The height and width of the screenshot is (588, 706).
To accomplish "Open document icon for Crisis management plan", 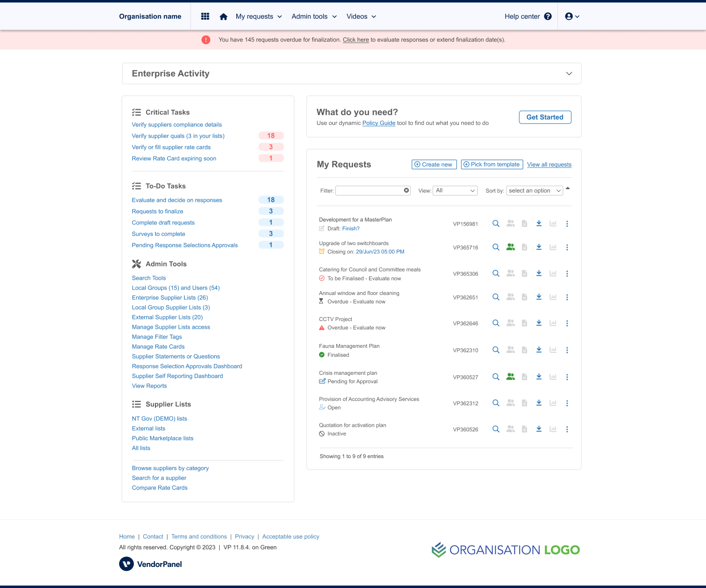I will (x=525, y=377).
